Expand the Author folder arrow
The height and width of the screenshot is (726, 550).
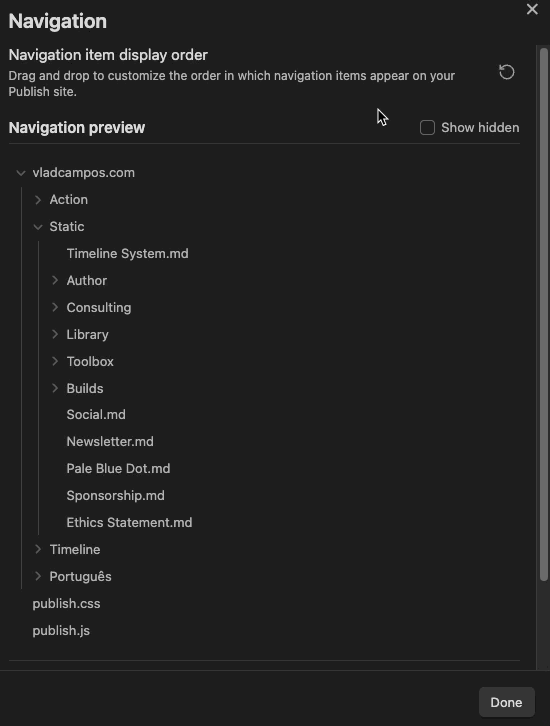[55, 280]
